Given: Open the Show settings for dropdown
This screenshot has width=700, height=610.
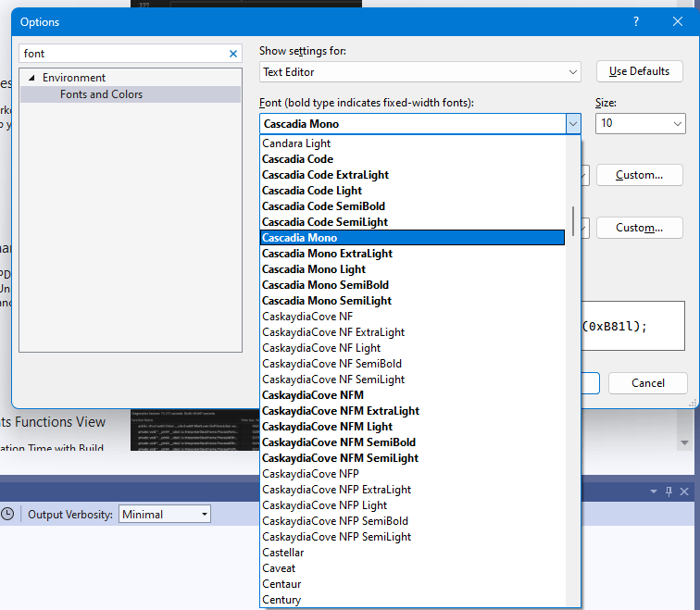Looking at the screenshot, I should point(419,72).
